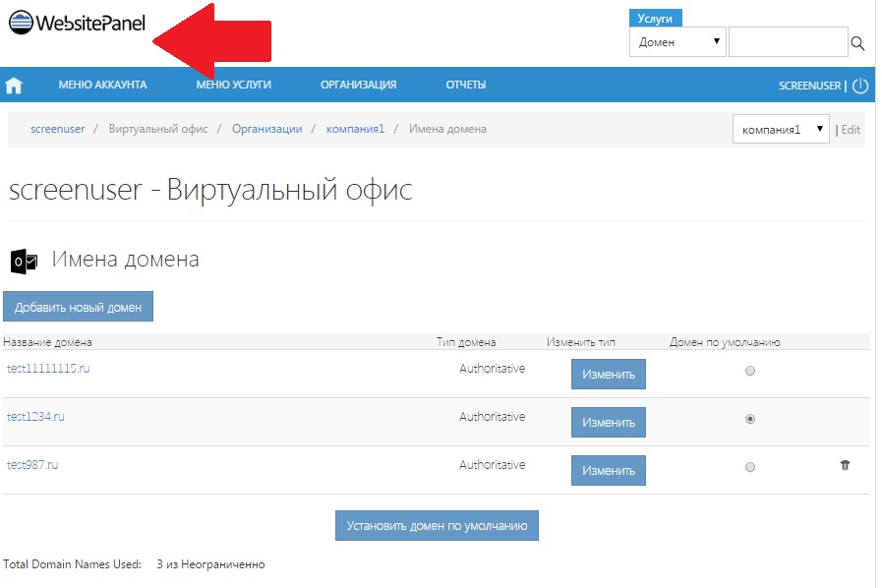Image resolution: width=882 pixels, height=588 pixels.
Task: Open МЕНЮ УСЛУГИ menu
Action: tap(233, 85)
